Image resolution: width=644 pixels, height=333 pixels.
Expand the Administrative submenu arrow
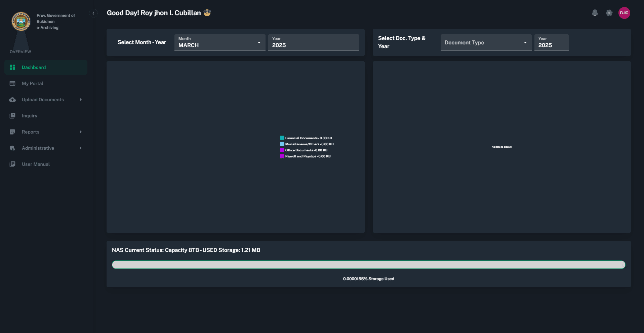(x=81, y=148)
